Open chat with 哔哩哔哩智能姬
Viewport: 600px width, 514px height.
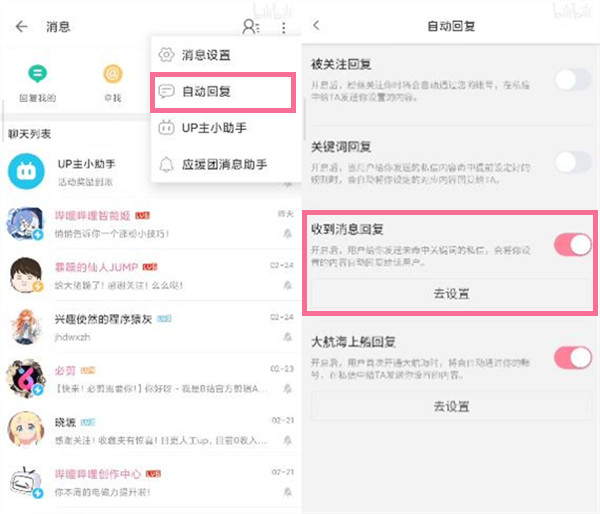click(150, 223)
